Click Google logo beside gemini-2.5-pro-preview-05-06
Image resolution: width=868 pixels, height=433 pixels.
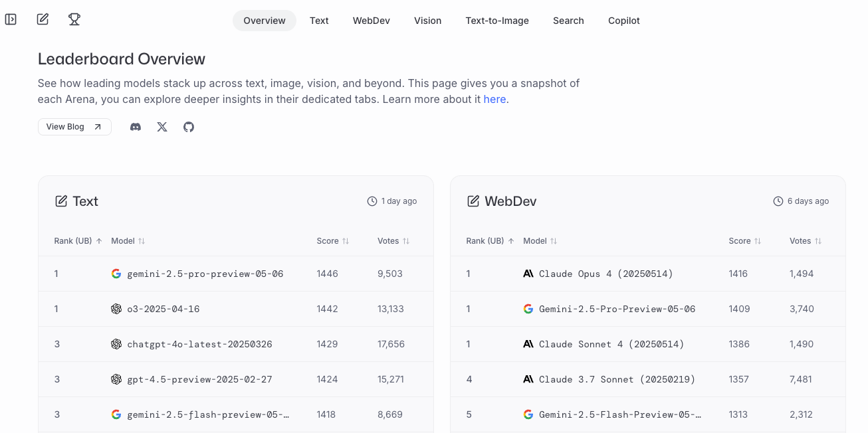tap(116, 274)
